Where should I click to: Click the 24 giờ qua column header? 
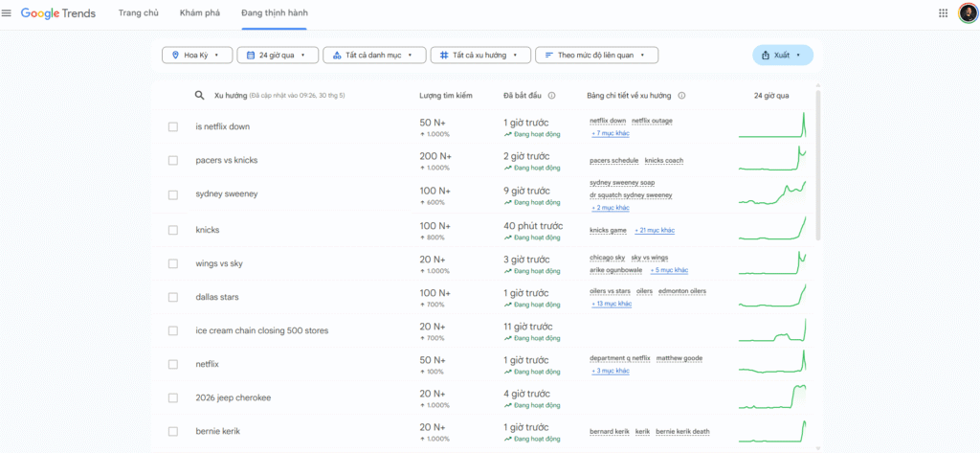(x=771, y=96)
